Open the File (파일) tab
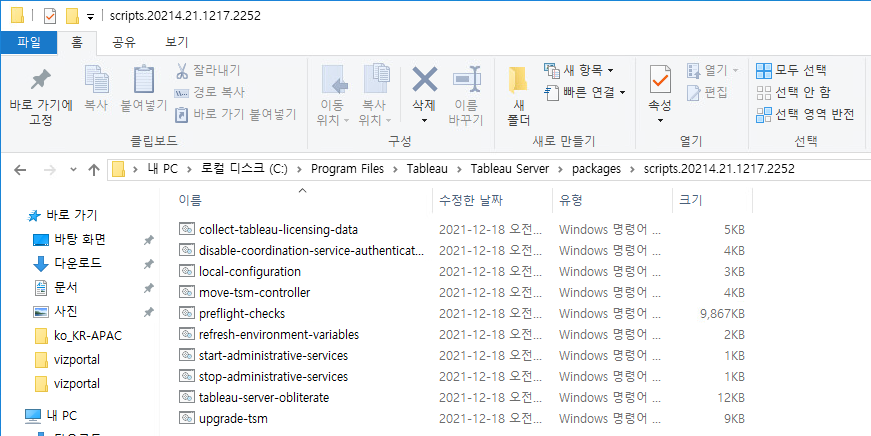This screenshot has height=436, width=871. [x=29, y=42]
